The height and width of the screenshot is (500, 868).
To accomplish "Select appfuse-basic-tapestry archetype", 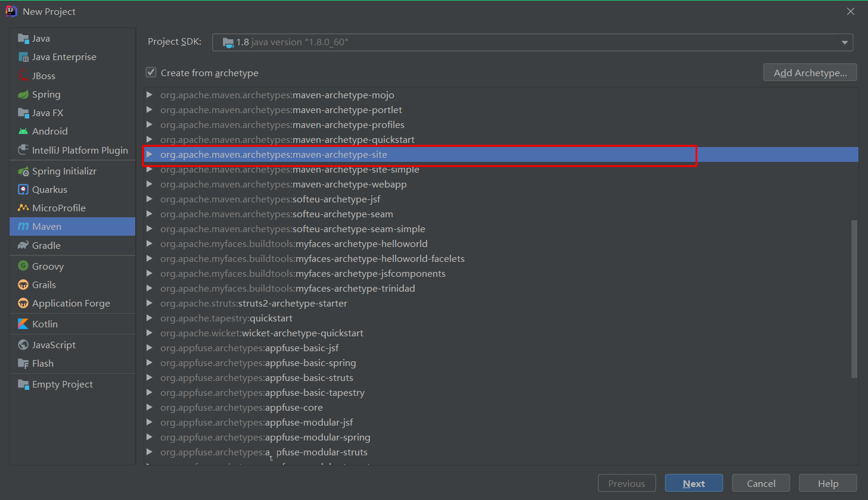I will (x=501, y=392).
